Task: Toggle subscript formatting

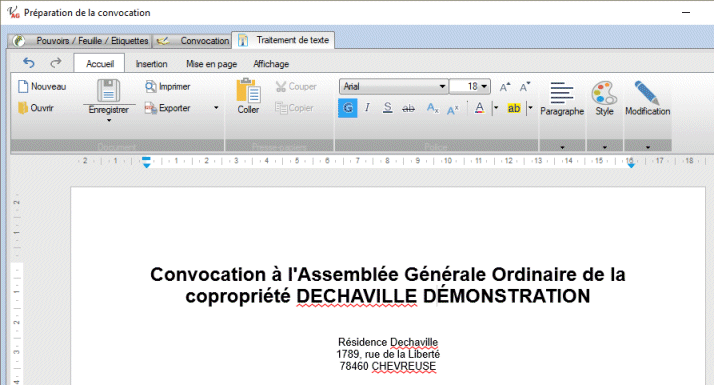Action: (433, 108)
